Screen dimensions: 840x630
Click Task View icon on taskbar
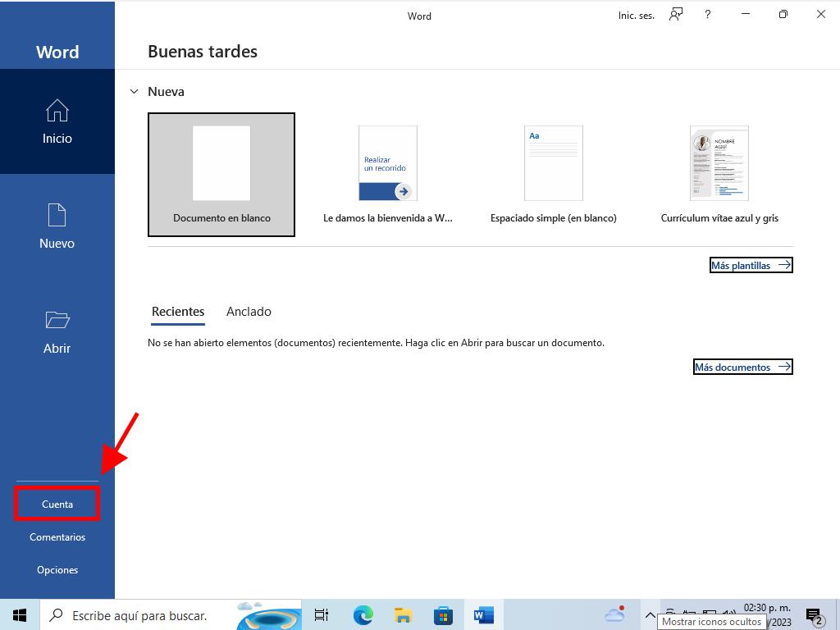click(322, 615)
